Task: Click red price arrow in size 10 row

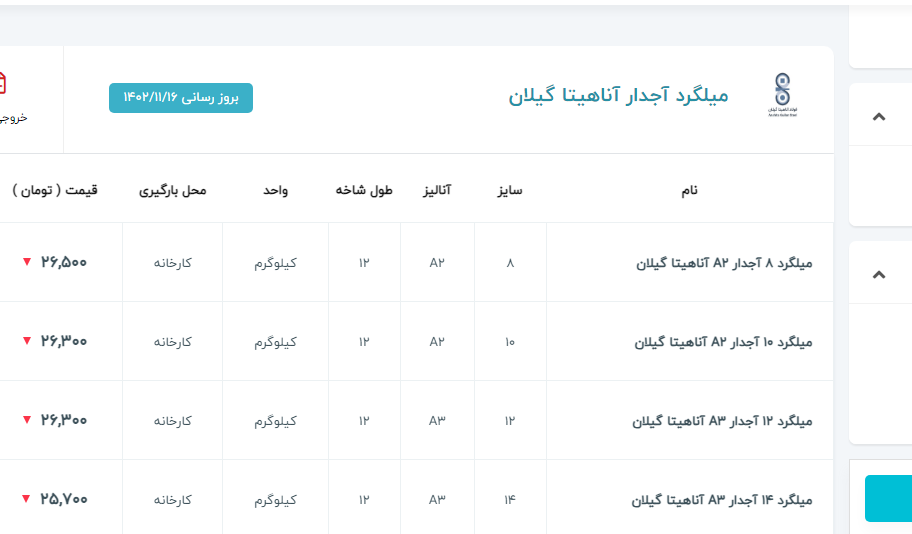Action: (27, 341)
